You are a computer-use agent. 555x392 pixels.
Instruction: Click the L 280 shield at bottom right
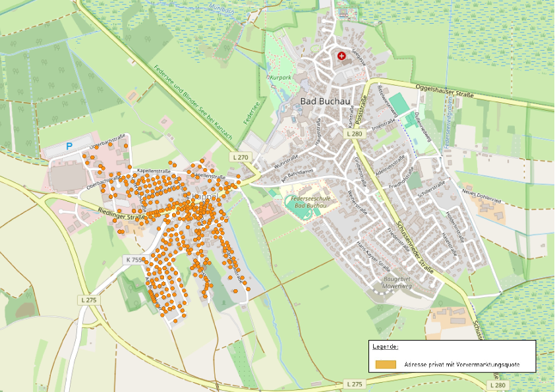pyautogui.click(x=498, y=385)
